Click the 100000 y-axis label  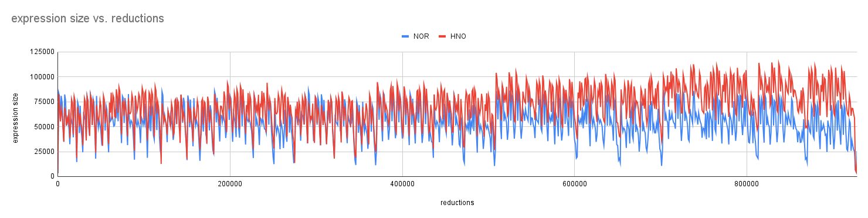click(x=42, y=77)
